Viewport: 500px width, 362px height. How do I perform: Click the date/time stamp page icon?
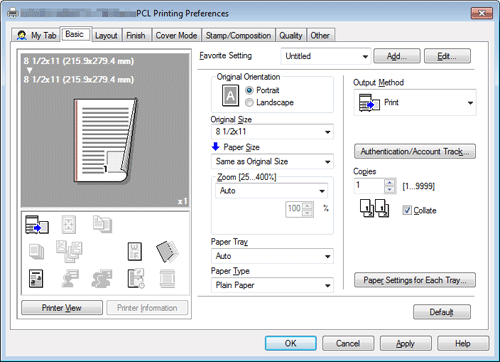coord(136,279)
